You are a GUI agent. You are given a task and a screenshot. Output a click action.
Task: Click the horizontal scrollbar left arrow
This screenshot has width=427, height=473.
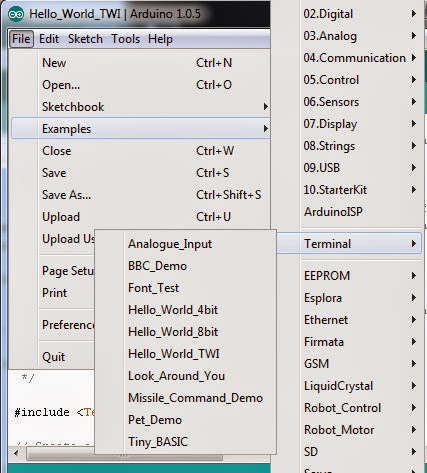pyautogui.click(x=16, y=454)
